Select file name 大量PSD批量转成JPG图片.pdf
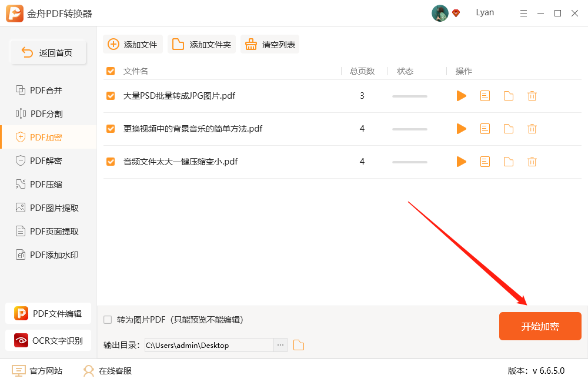588x382 pixels. [x=179, y=96]
